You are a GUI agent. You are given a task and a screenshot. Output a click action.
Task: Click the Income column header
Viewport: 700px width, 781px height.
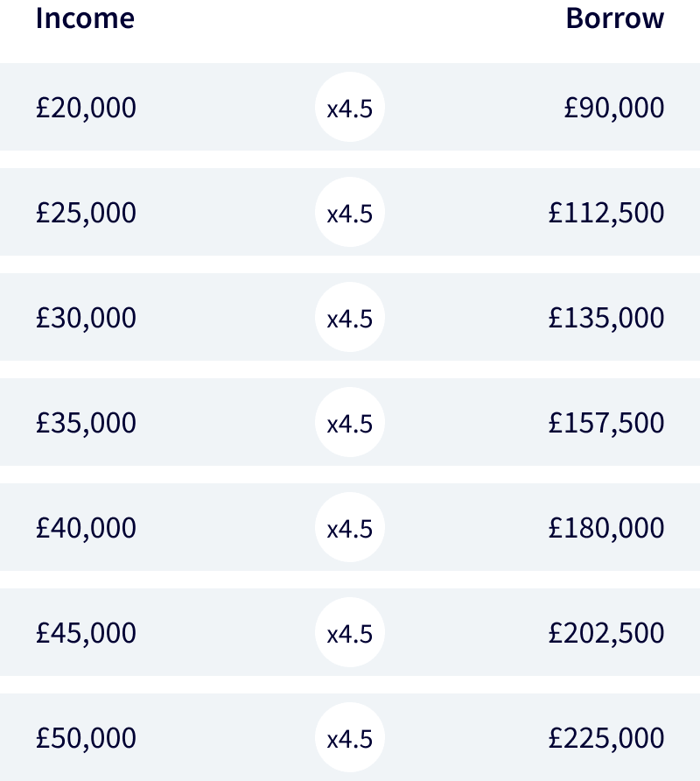[x=85, y=18]
